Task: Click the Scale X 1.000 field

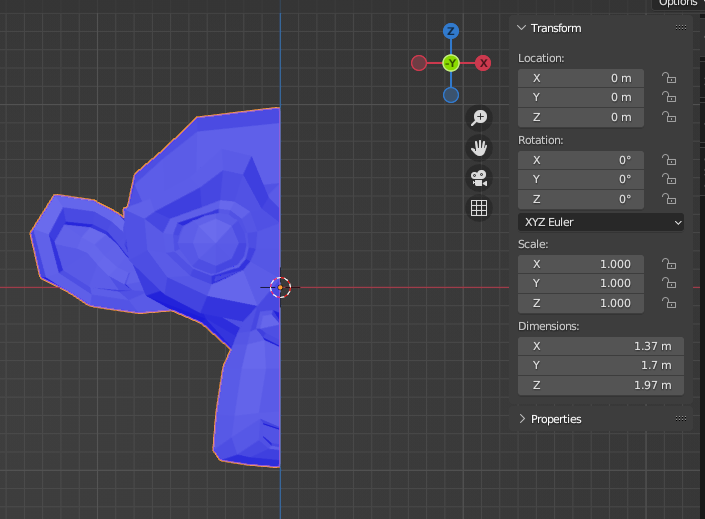Action: pyautogui.click(x=581, y=264)
